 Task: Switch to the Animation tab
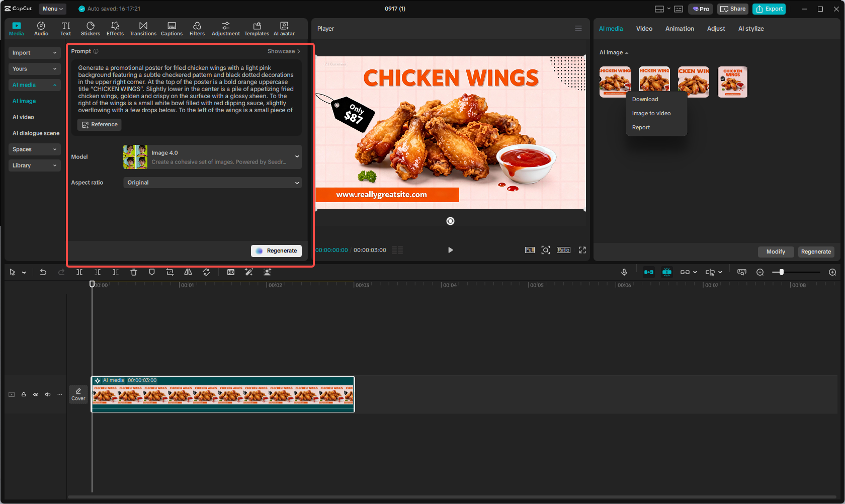pos(679,29)
